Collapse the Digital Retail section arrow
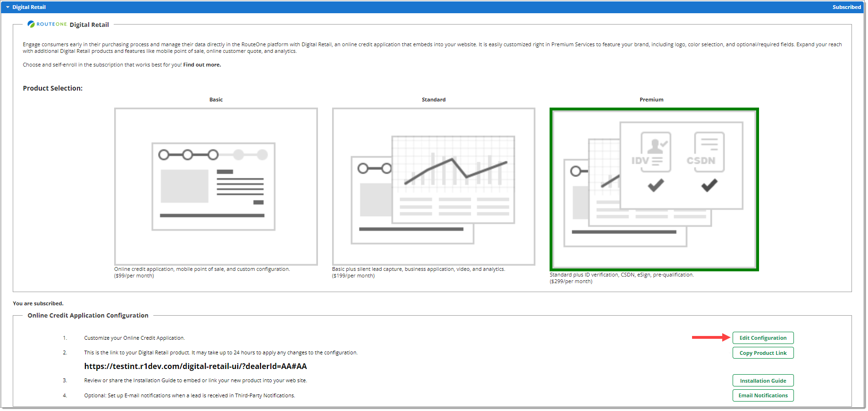This screenshot has height=411, width=868. click(x=8, y=7)
